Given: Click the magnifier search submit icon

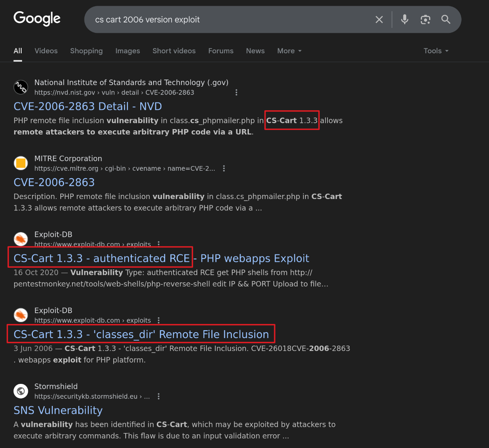Looking at the screenshot, I should point(446,20).
